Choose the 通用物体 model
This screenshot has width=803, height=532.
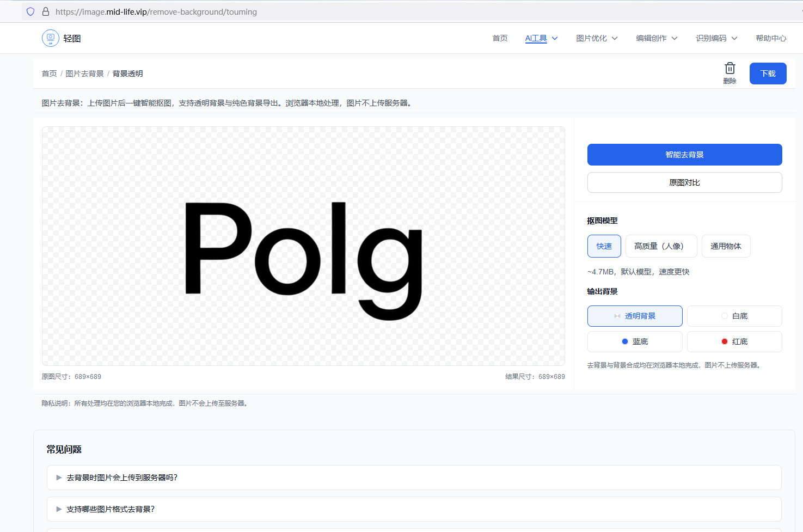[x=726, y=246]
